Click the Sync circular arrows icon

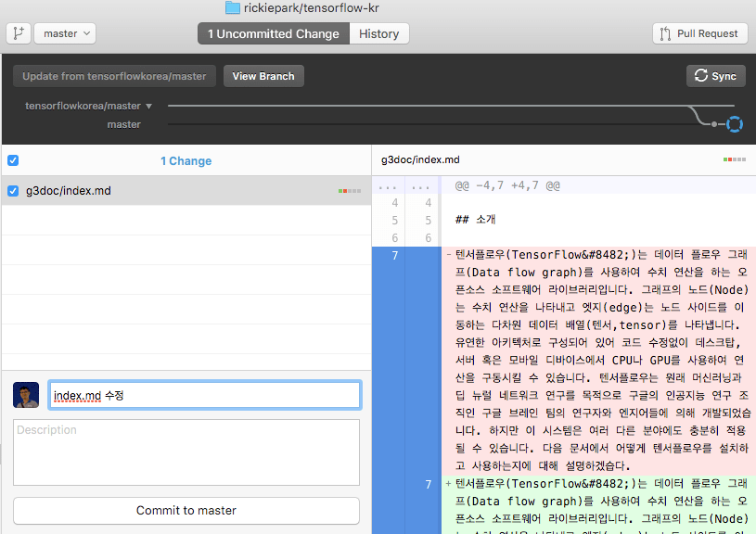point(700,75)
